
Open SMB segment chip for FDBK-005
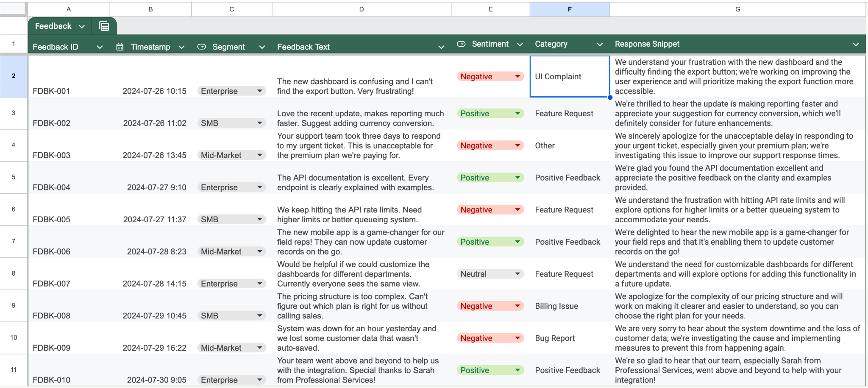231,220
